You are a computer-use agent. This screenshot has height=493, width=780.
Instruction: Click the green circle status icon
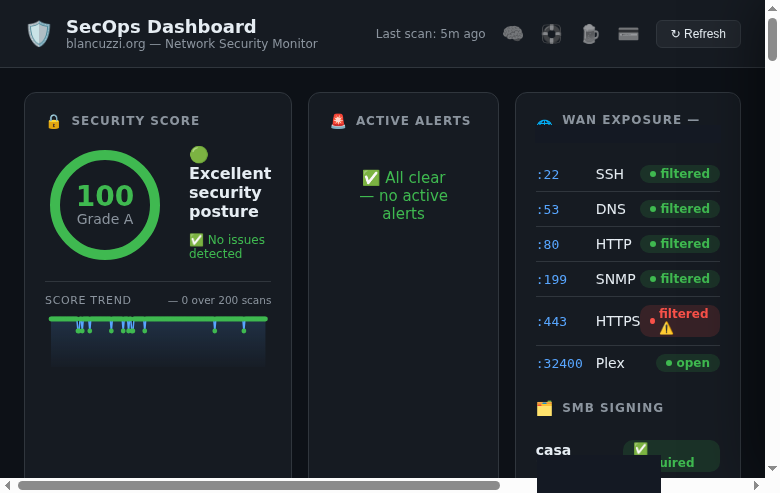click(x=199, y=154)
